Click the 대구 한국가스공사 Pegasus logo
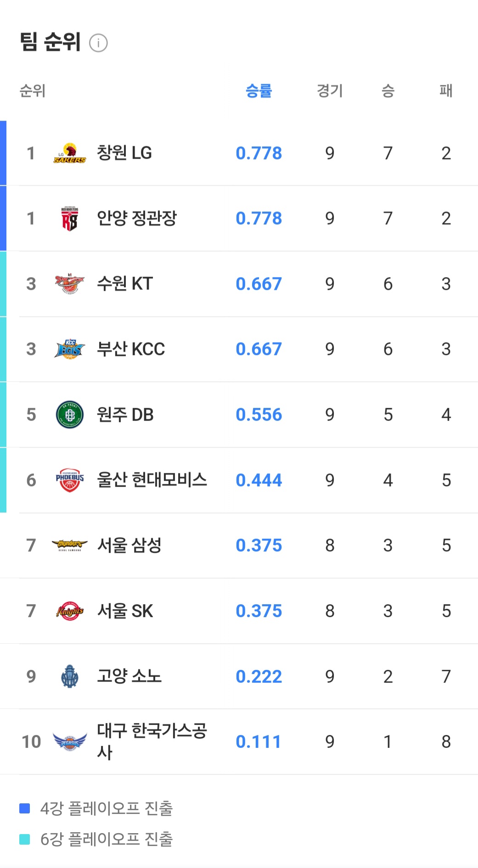 69,741
